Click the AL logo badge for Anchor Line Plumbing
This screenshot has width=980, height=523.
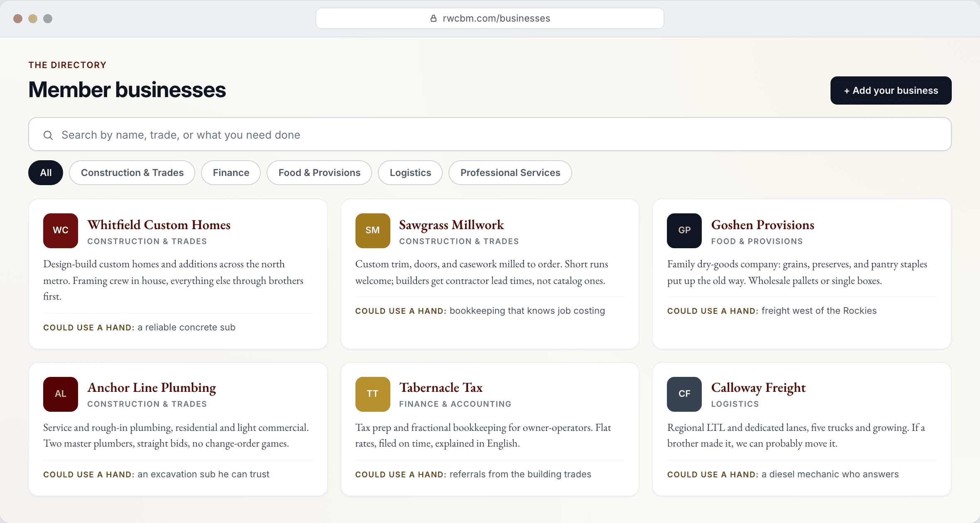point(61,394)
